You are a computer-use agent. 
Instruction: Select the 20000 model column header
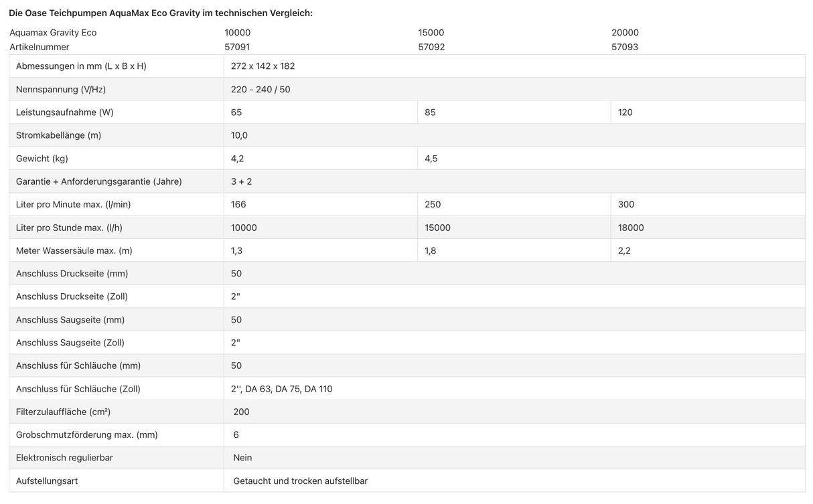point(625,32)
